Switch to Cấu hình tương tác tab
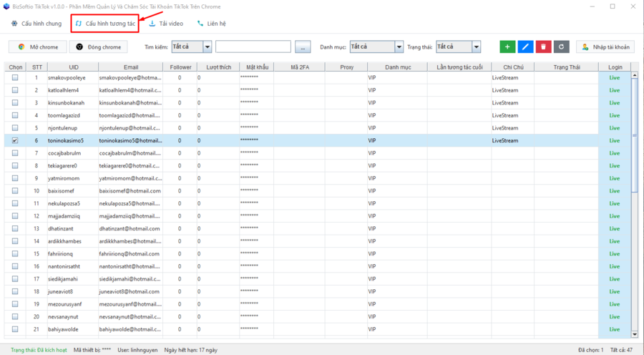 point(104,24)
